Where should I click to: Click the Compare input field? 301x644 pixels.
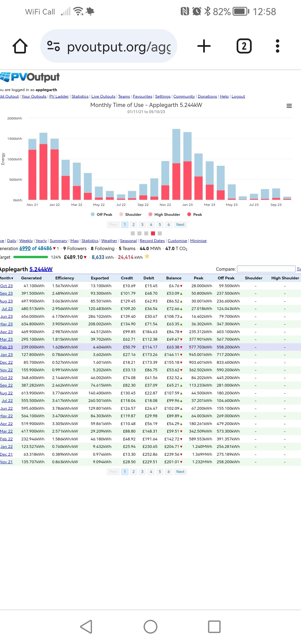click(266, 269)
